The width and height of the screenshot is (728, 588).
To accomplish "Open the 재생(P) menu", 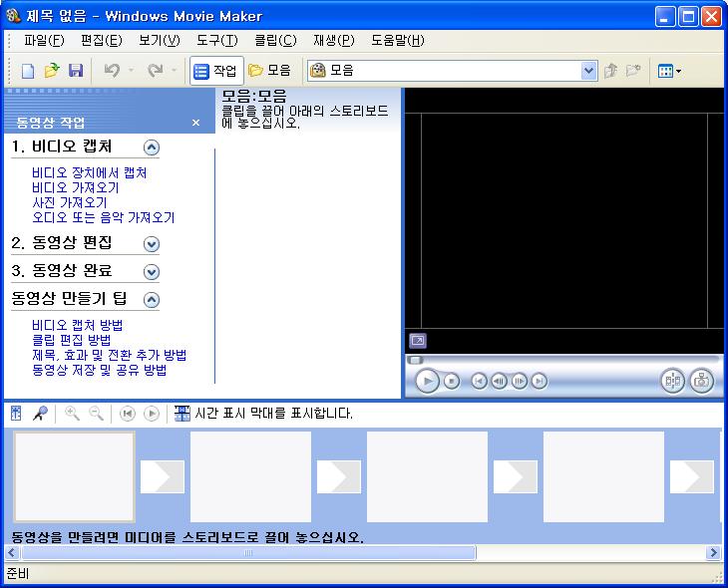I will click(x=334, y=41).
